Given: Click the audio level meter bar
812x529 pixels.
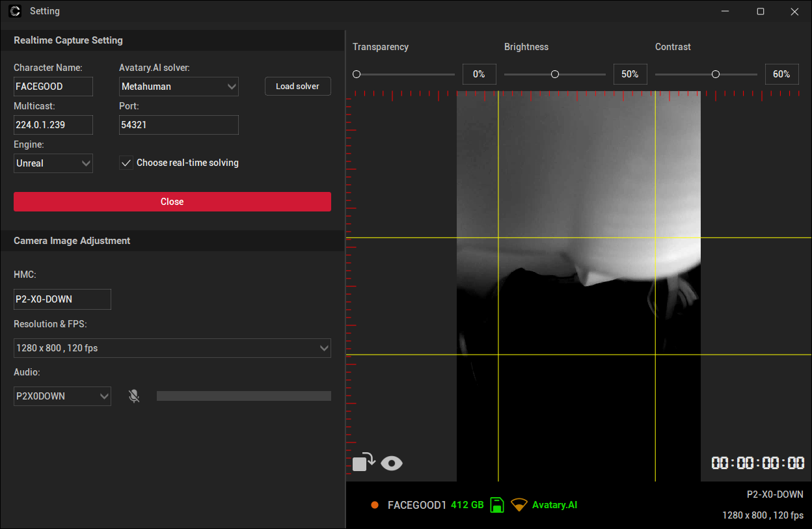Looking at the screenshot, I should click(x=244, y=396).
